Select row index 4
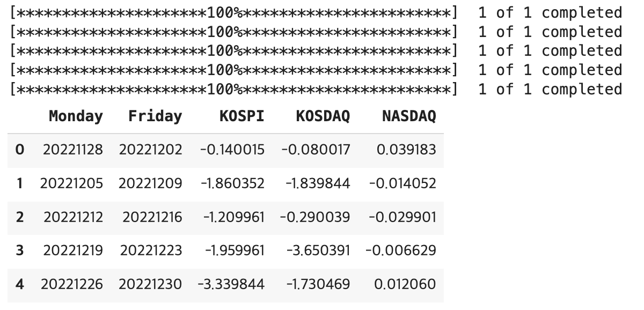The width and height of the screenshot is (644, 310). click(20, 284)
